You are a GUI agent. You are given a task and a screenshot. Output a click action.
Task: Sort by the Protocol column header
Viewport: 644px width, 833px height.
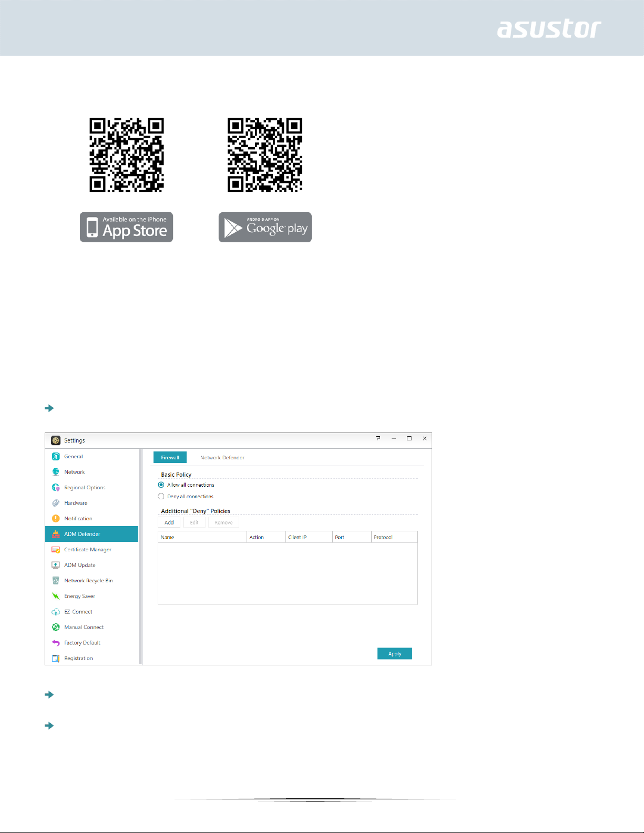394,537
